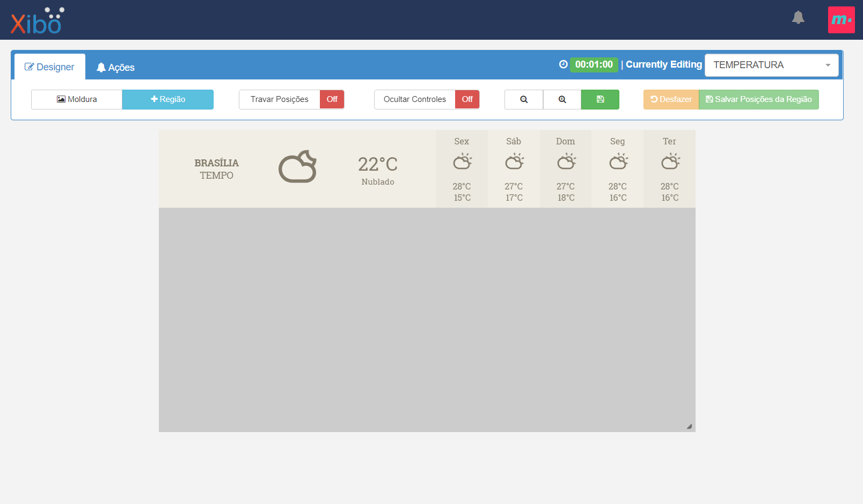Click the Sex day label

462,142
